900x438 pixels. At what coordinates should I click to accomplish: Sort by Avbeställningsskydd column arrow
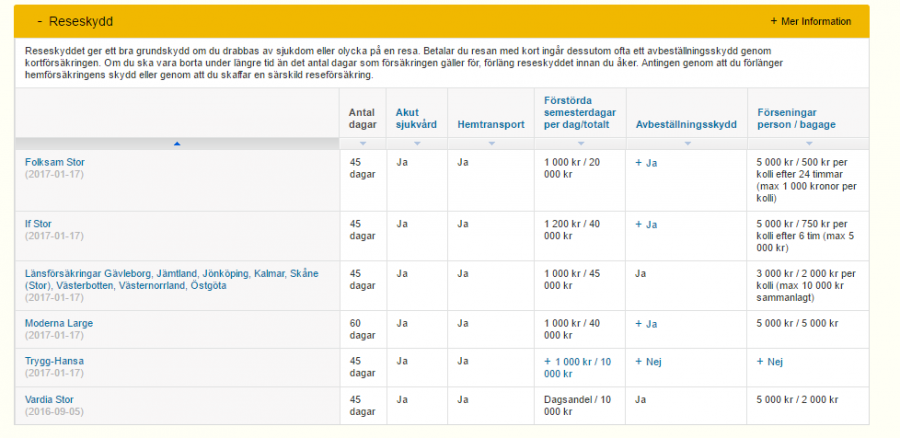click(x=686, y=144)
